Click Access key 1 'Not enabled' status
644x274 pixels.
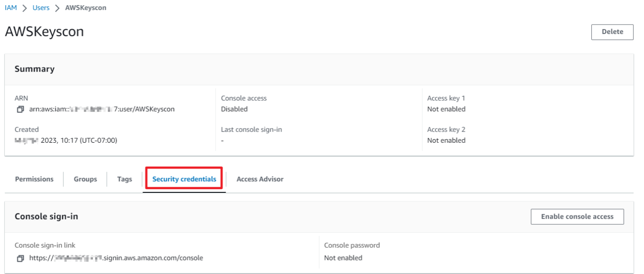click(x=446, y=109)
